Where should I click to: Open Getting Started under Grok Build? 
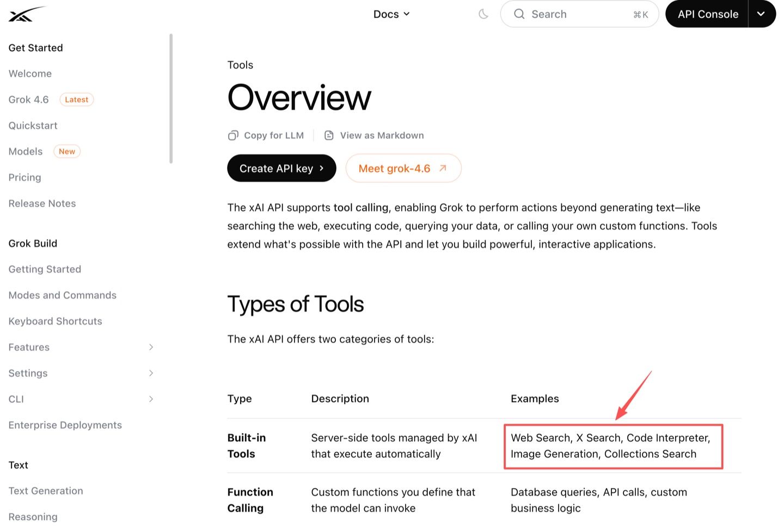point(45,269)
